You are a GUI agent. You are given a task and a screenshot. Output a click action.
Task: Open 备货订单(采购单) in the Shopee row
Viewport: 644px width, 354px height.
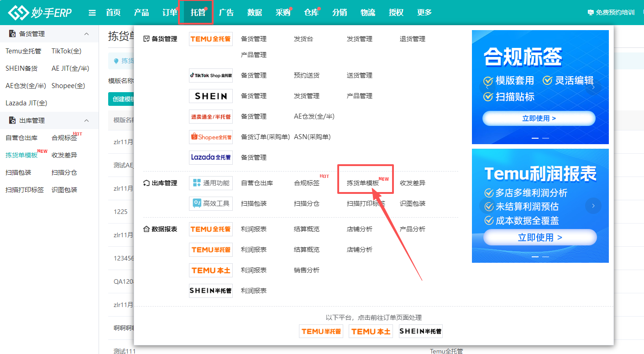pyautogui.click(x=266, y=137)
